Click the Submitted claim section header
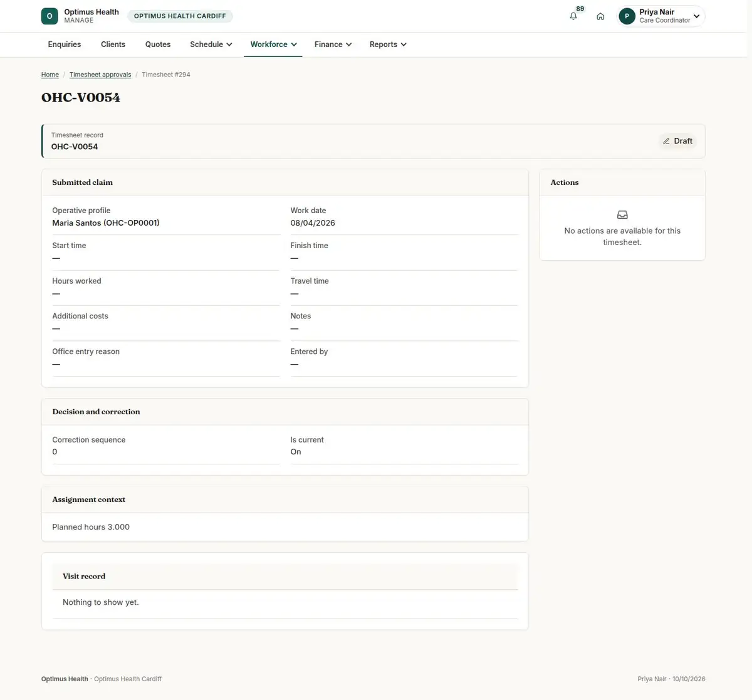752x700 pixels. (83, 182)
